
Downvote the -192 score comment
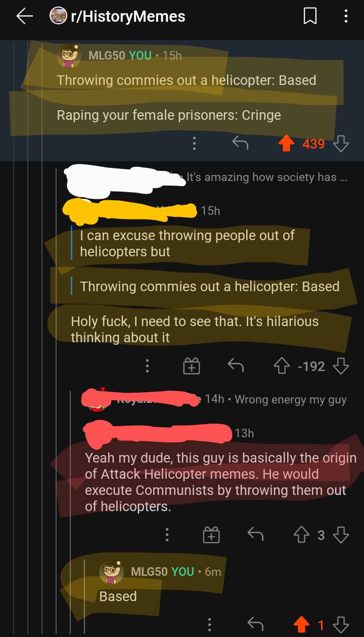341,366
